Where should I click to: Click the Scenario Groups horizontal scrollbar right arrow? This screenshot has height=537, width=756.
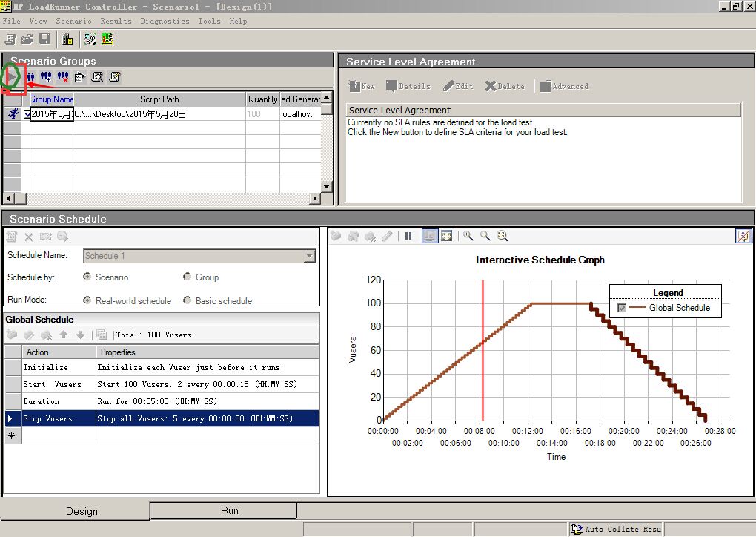315,198
